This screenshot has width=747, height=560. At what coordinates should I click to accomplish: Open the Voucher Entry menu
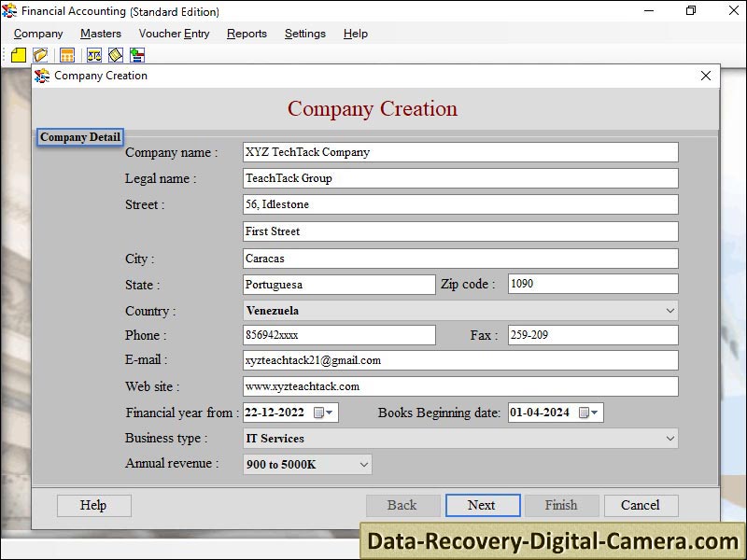point(174,34)
